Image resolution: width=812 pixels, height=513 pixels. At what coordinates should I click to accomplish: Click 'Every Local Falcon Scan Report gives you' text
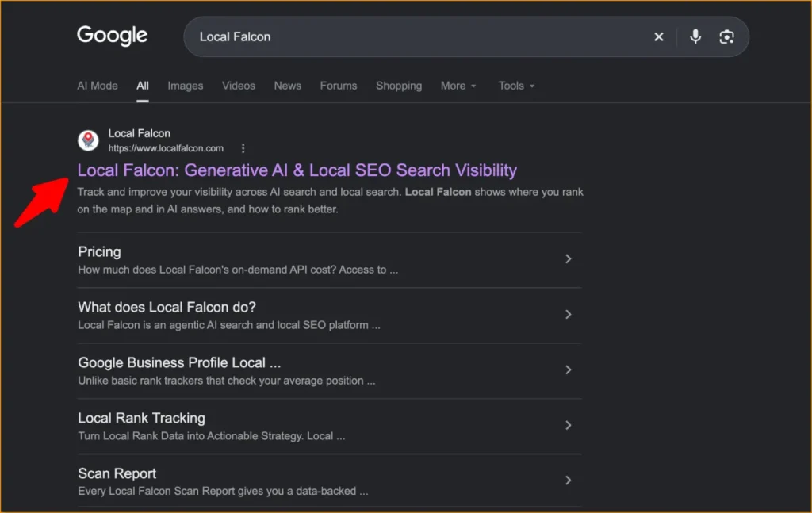180,491
